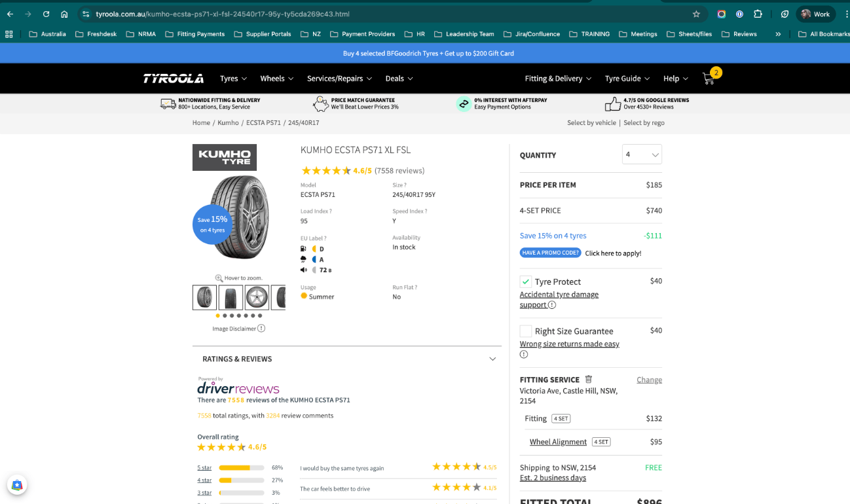Click the piggy bank price match icon
The image size is (850, 504).
tap(320, 103)
